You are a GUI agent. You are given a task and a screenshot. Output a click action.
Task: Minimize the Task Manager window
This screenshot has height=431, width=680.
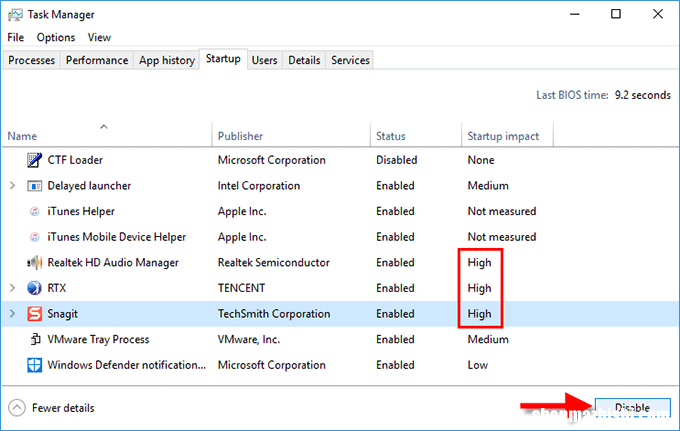click(575, 14)
